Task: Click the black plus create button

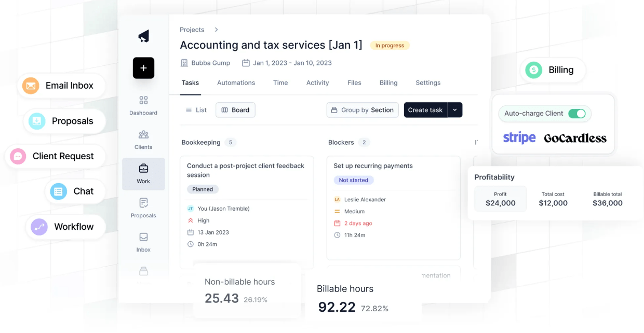Action: pyautogui.click(x=143, y=68)
